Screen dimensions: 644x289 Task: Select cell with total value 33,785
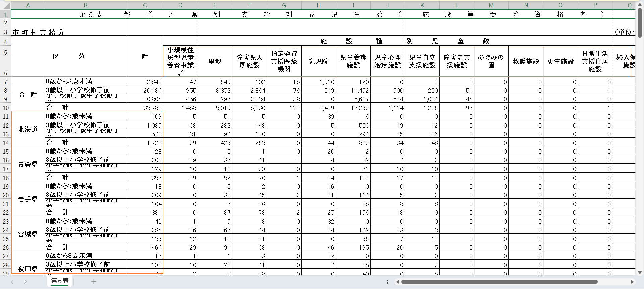coord(145,108)
